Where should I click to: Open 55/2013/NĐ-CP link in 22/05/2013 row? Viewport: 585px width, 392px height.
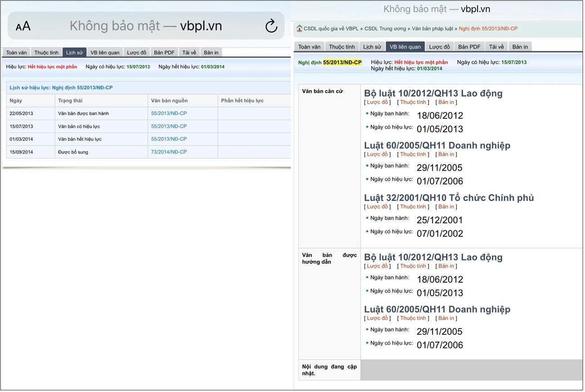(x=169, y=113)
